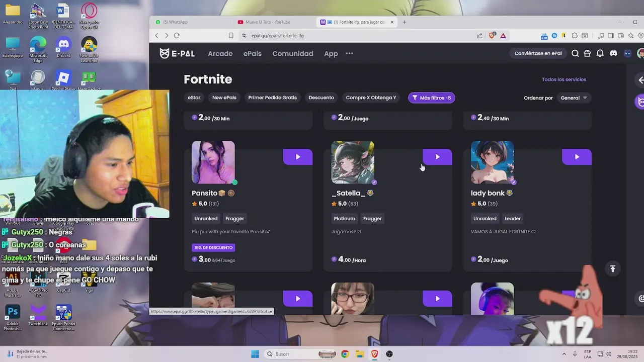
Task: Click the music note playlist icon
Action: click(x=601, y=36)
